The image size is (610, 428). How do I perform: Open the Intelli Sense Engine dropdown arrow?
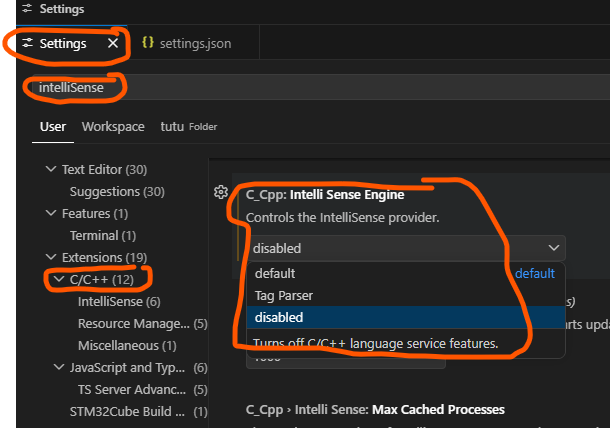pyautogui.click(x=554, y=248)
